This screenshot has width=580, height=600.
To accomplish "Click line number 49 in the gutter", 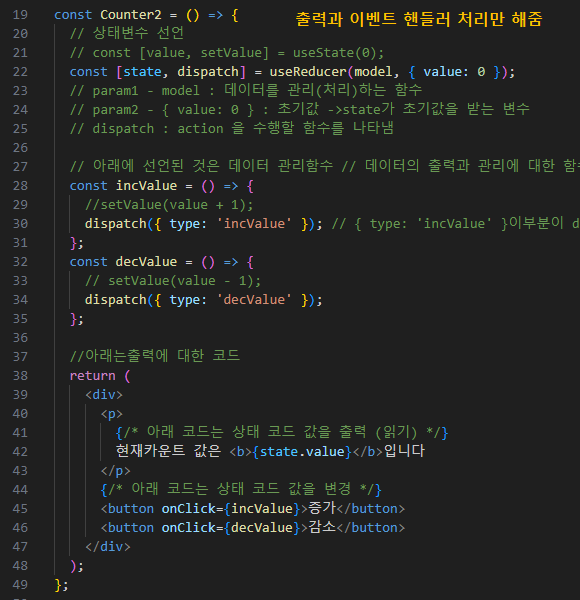I will [x=20, y=585].
